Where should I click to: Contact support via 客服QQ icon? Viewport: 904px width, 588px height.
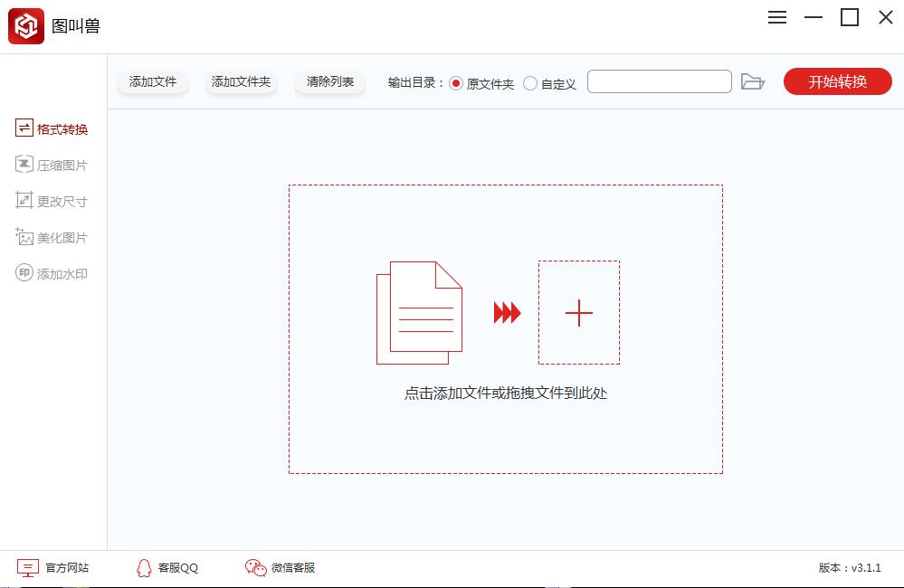coord(167,568)
